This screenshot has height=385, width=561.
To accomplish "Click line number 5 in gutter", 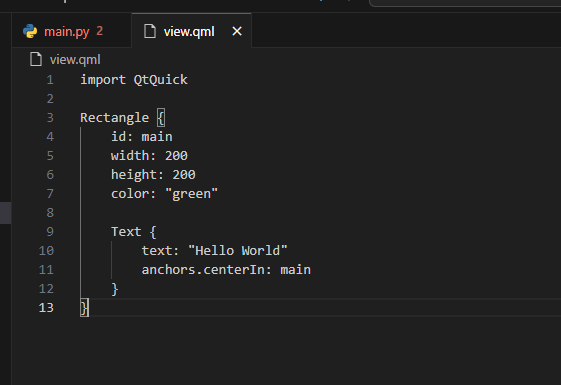I will pos(50,156).
